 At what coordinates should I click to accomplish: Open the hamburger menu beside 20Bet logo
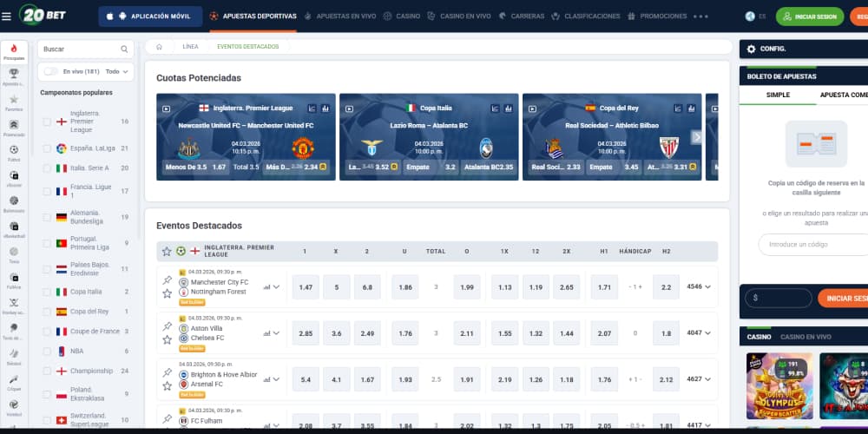pos(7,16)
